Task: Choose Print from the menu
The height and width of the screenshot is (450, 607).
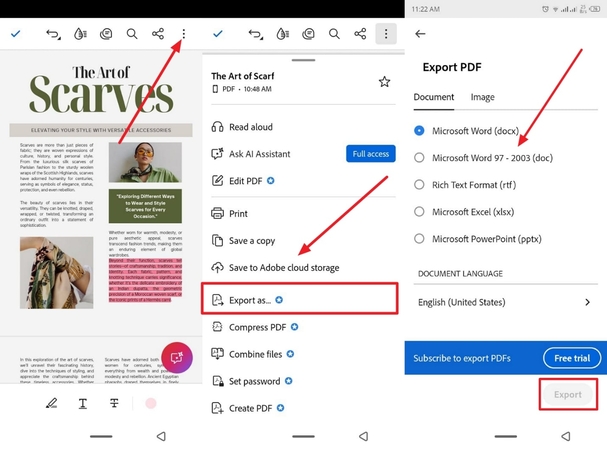Action: tap(303, 214)
